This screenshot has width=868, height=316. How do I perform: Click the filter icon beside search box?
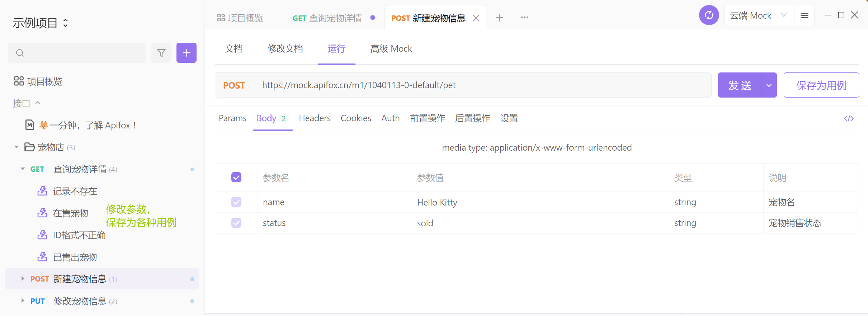(161, 53)
